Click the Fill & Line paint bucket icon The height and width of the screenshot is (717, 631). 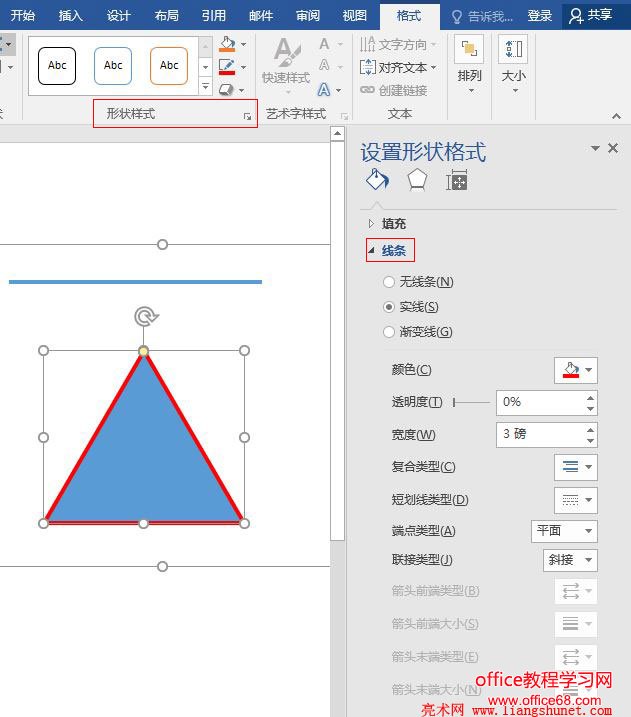[377, 180]
